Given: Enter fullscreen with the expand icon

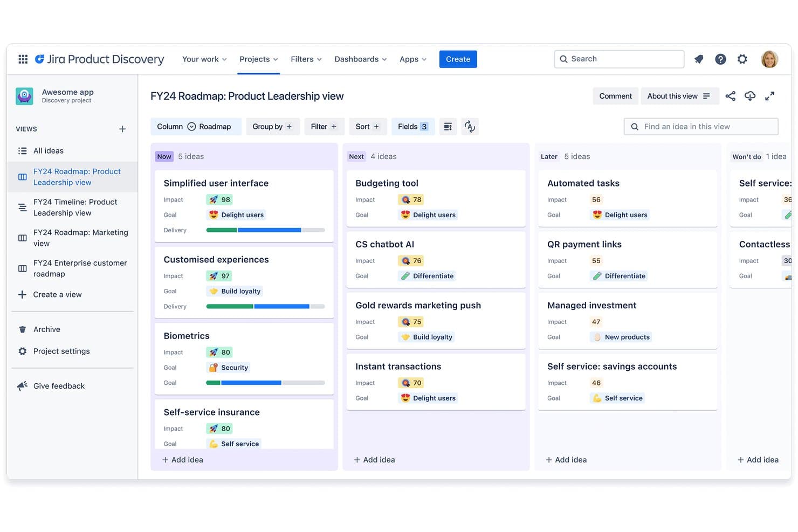Looking at the screenshot, I should click(770, 96).
